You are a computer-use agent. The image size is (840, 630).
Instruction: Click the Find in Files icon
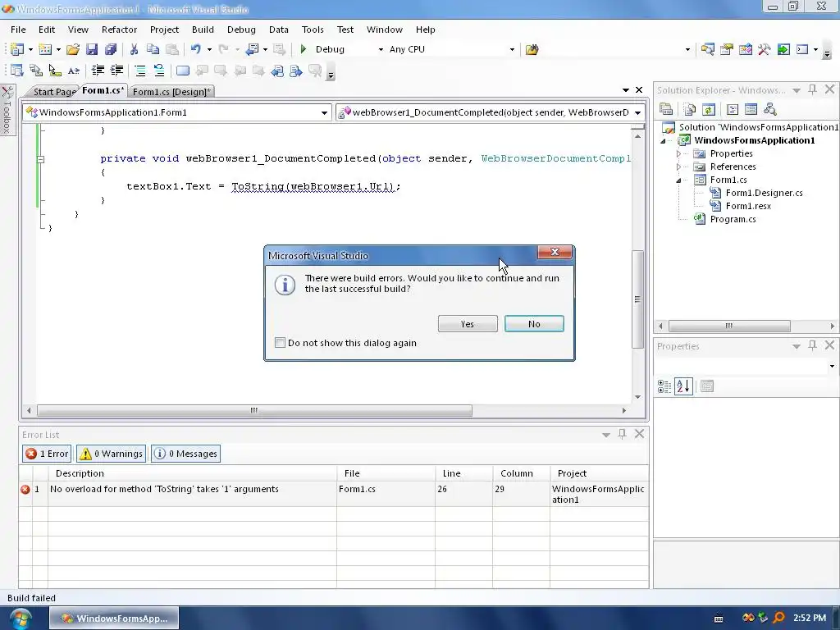coord(532,49)
